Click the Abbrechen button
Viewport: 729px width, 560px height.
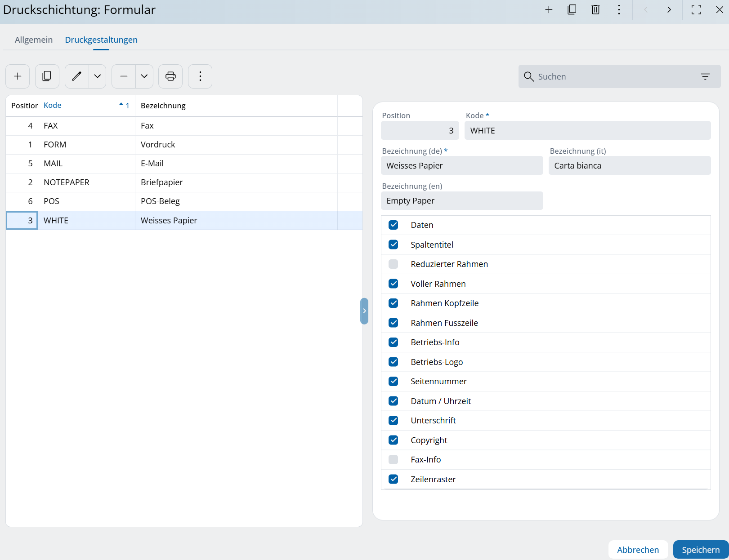tap(638, 550)
